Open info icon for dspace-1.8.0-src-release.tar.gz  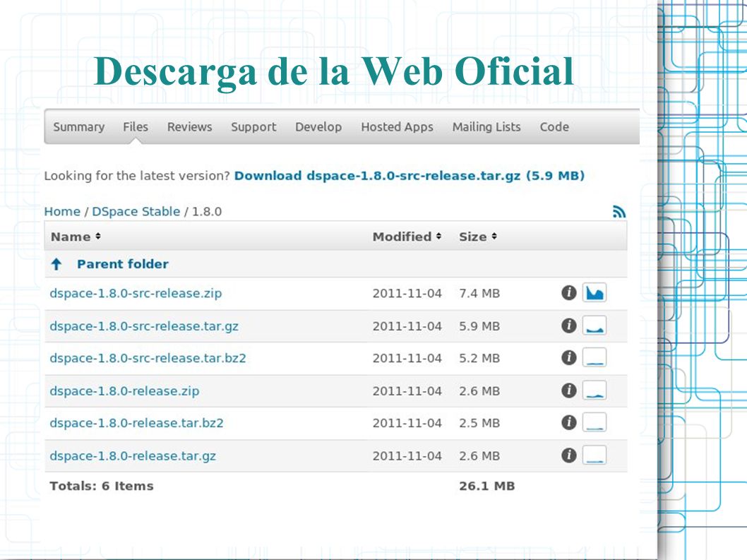tap(569, 326)
